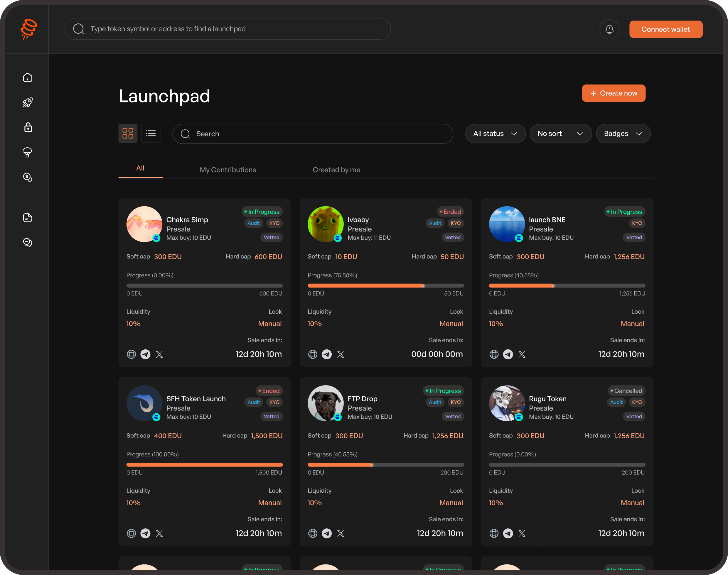Click the airdrop parachute icon in the sidebar

pos(28,153)
